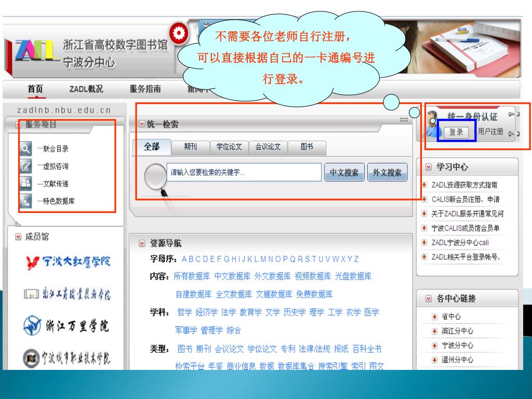Open the 中文数据库 link
532x399 pixels.
pyautogui.click(x=232, y=276)
